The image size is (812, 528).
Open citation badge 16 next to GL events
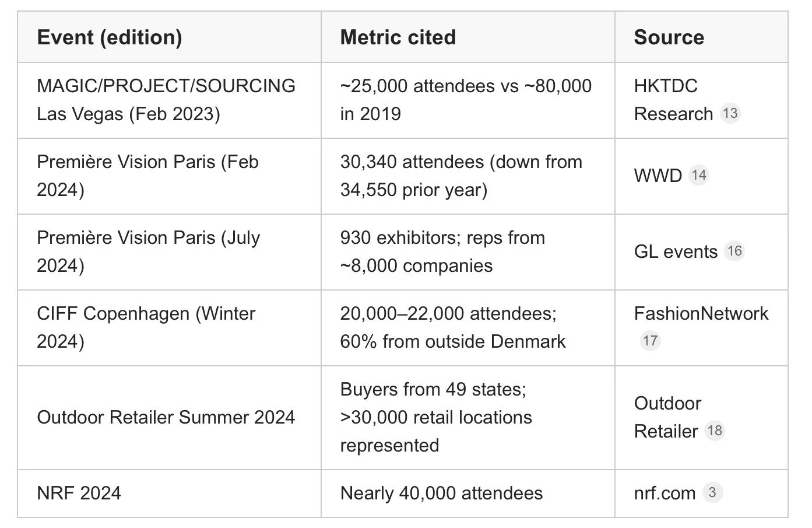click(x=734, y=251)
